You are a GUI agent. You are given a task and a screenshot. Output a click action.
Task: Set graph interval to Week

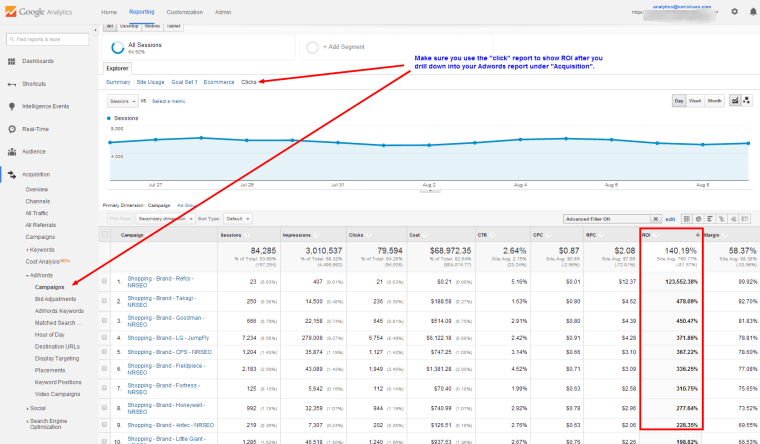[x=695, y=101]
